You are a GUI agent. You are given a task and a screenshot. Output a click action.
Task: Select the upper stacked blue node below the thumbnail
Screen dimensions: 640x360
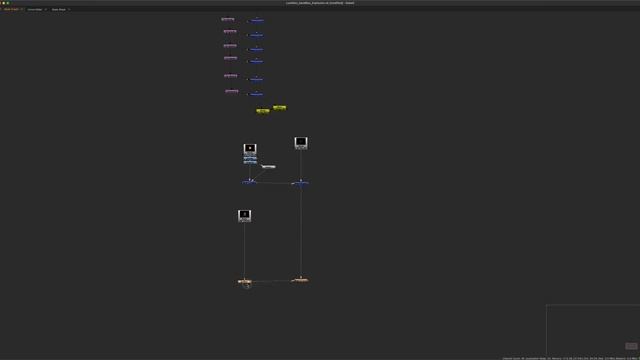250,158
